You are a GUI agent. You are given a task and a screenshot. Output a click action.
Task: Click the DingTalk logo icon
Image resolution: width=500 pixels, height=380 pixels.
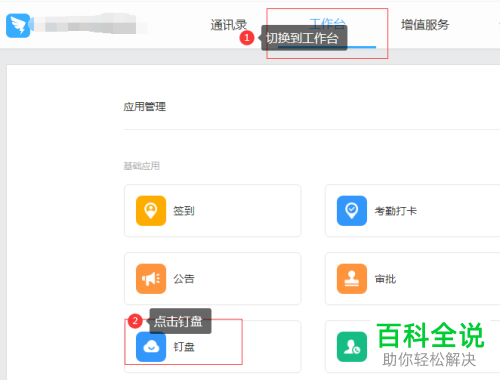18,25
